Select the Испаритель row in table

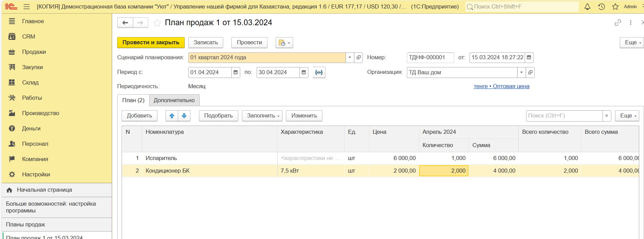coord(161,158)
